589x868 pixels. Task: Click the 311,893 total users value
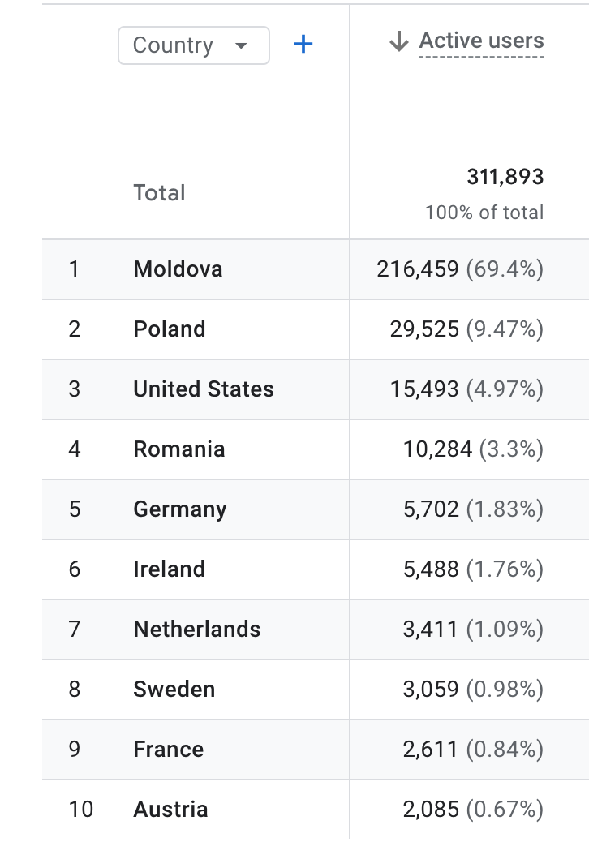[505, 177]
